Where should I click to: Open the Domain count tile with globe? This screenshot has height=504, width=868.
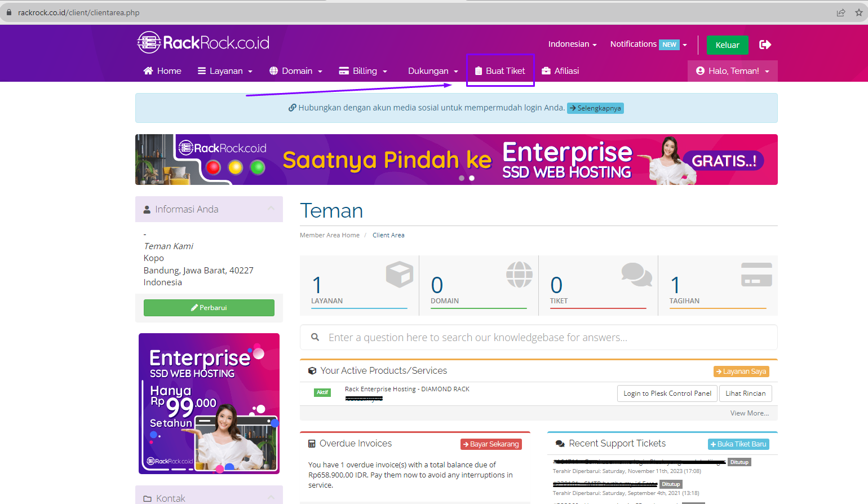click(479, 285)
